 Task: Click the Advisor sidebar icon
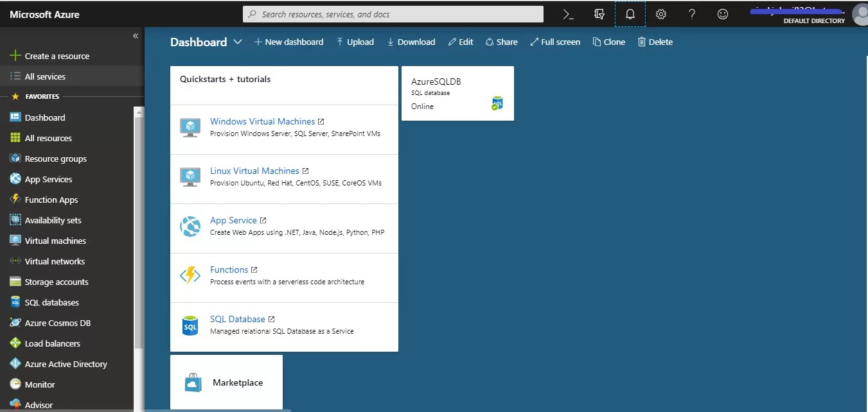(15, 405)
